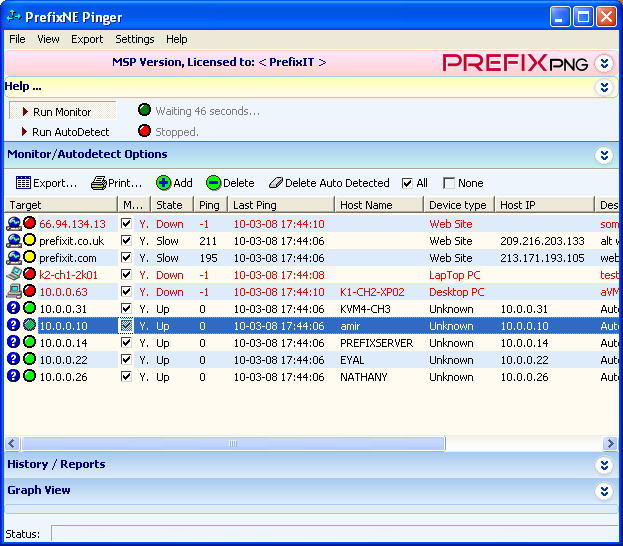Click the laptop icon for k2-ch1-2k01

point(14,274)
